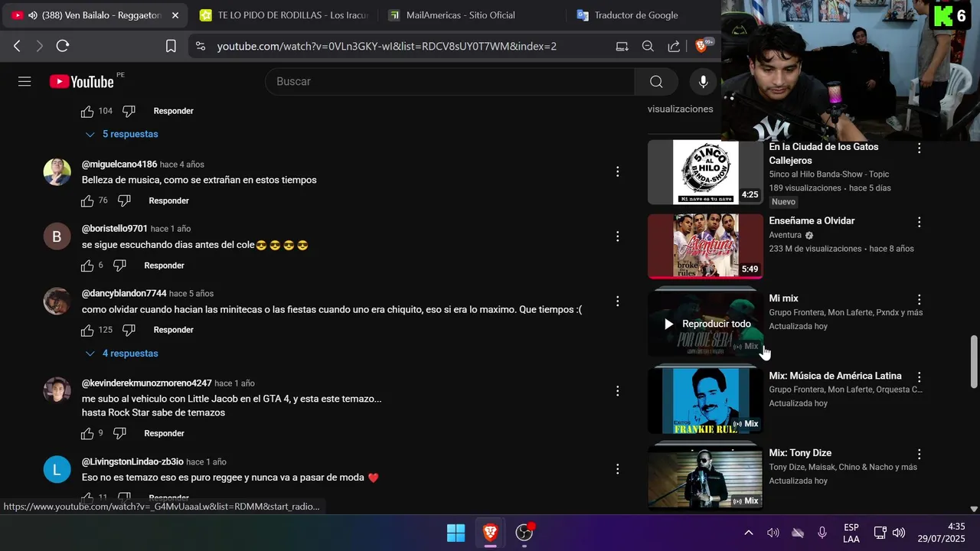Dislike the comment by @dancyblandon7744
This screenshot has width=980, height=551.
click(129, 330)
